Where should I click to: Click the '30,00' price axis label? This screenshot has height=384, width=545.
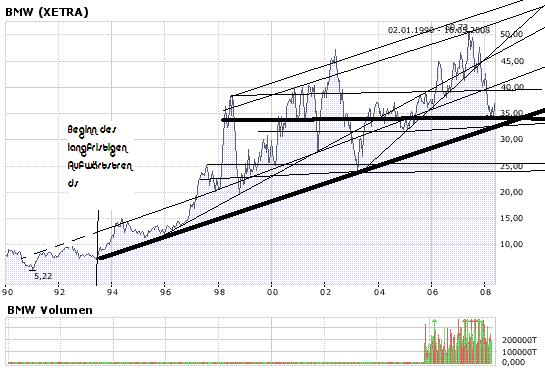[x=512, y=139]
